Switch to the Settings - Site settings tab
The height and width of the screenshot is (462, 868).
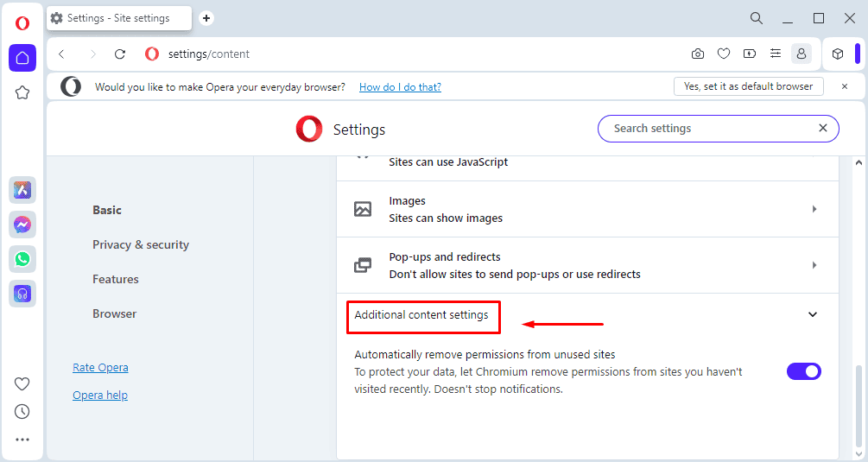point(119,18)
